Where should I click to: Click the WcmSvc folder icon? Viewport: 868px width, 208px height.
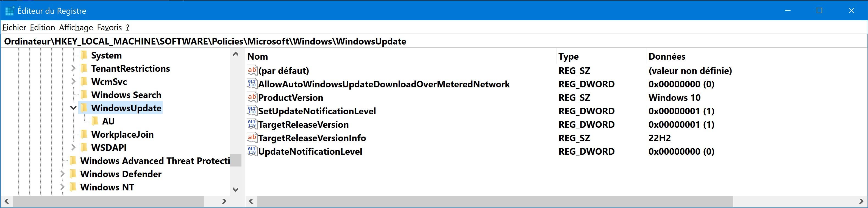tap(84, 81)
